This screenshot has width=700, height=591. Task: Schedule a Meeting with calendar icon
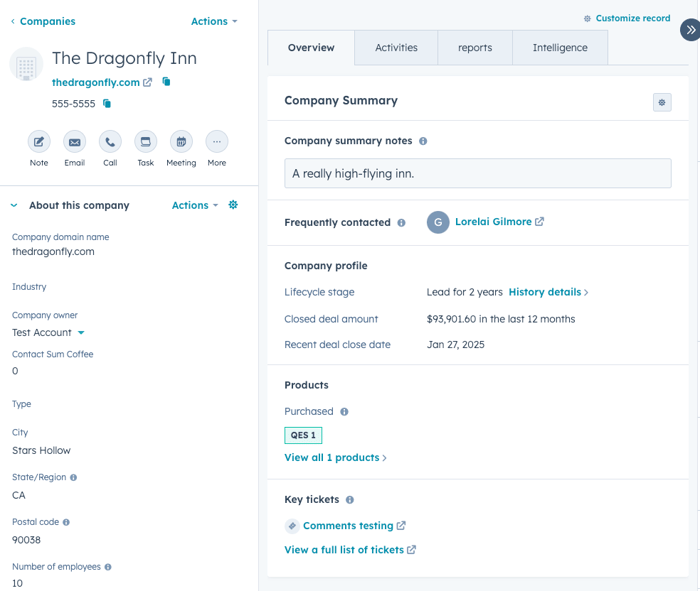click(181, 142)
